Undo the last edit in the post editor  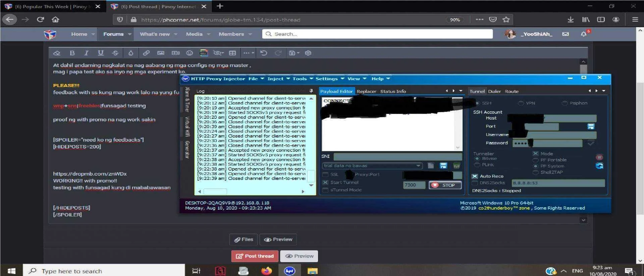pyautogui.click(x=264, y=53)
